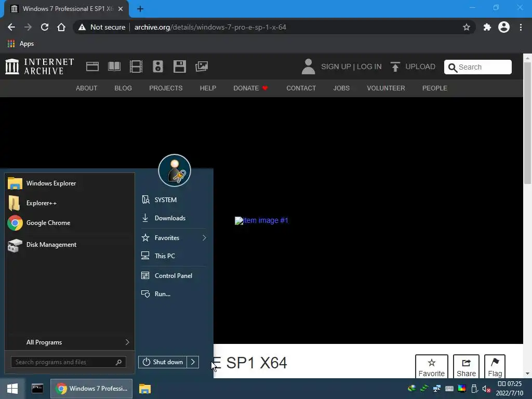Click item image #1 link

coord(262,220)
